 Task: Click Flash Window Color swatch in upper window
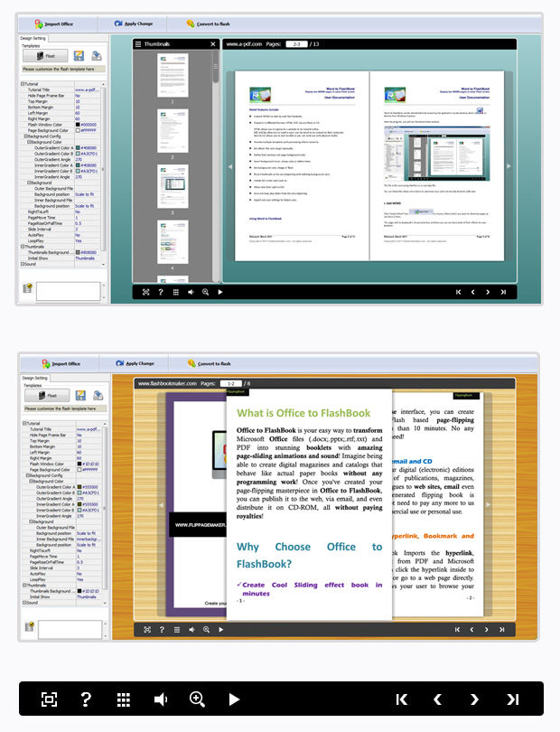pyautogui.click(x=78, y=125)
